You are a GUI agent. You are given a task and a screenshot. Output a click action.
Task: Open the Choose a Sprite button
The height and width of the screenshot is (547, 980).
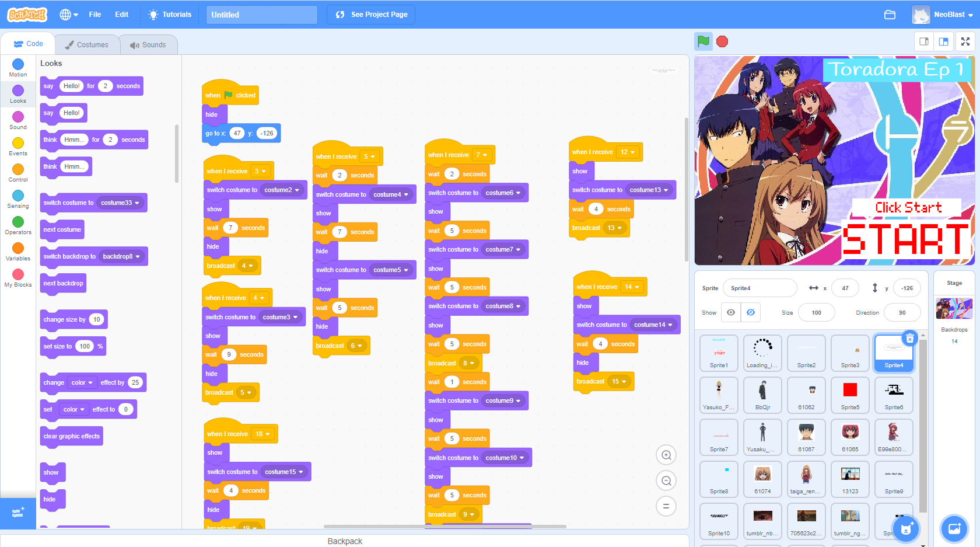[x=906, y=529]
